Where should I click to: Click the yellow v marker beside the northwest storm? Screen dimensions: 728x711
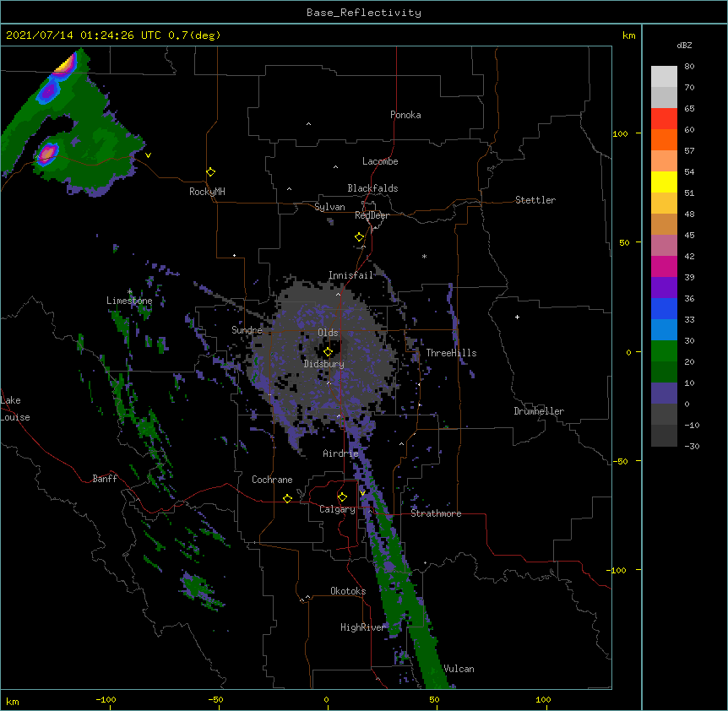pyautogui.click(x=148, y=155)
